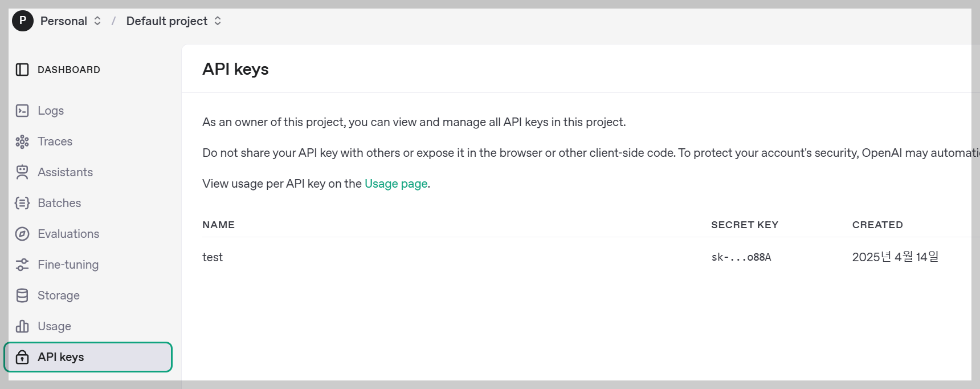
Task: Click the Evaluations compass icon
Action: 22,234
